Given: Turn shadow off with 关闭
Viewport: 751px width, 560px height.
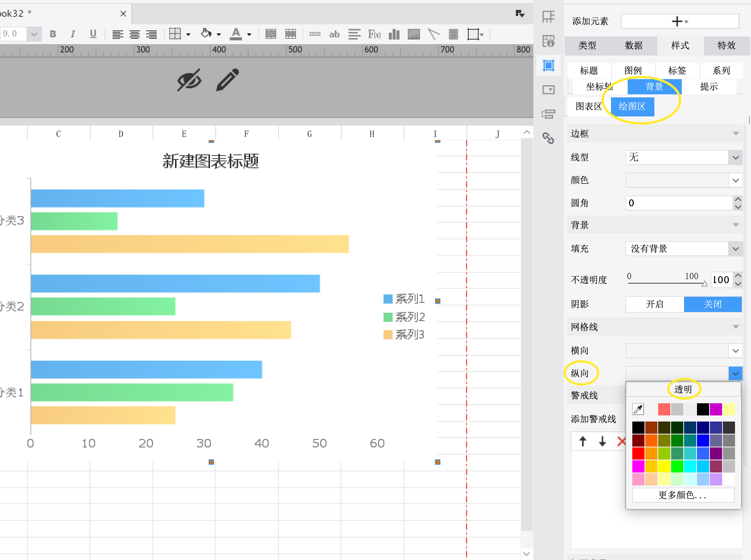Looking at the screenshot, I should coord(713,304).
